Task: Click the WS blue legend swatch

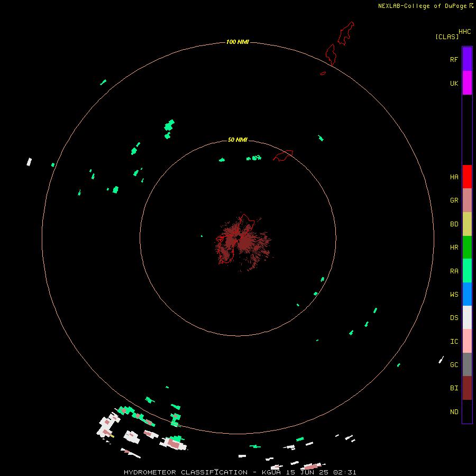Action: point(467,294)
